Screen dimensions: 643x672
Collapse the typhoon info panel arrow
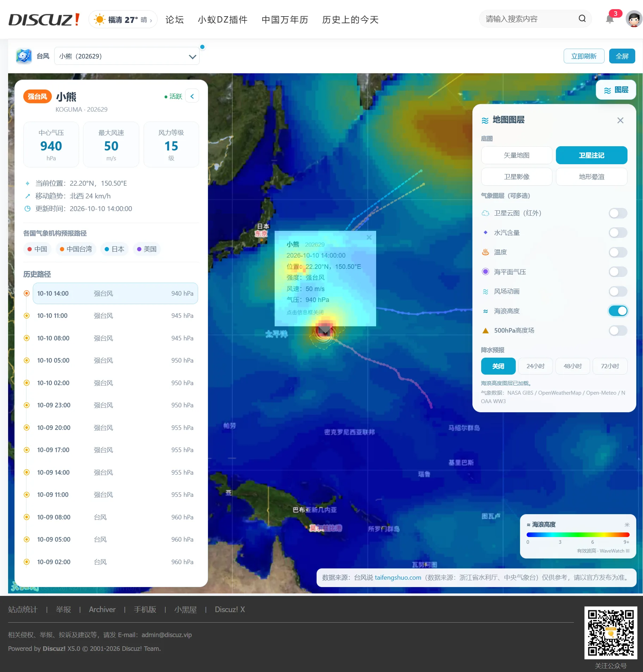pyautogui.click(x=192, y=96)
